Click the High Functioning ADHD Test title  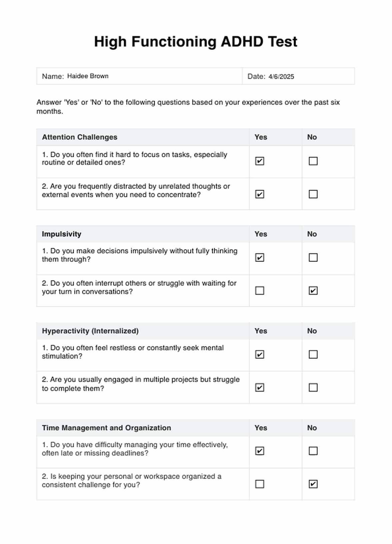pyautogui.click(x=196, y=42)
